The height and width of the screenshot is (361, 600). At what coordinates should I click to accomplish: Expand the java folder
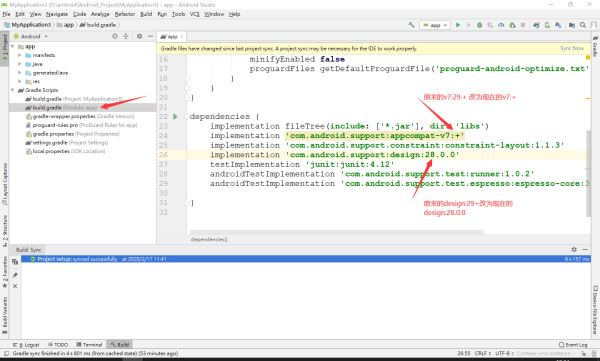tap(20, 64)
